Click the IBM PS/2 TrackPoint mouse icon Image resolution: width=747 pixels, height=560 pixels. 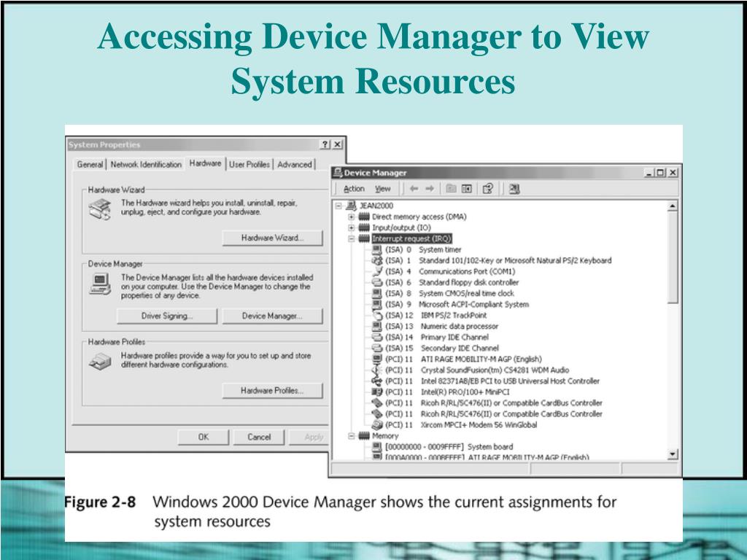[377, 315]
